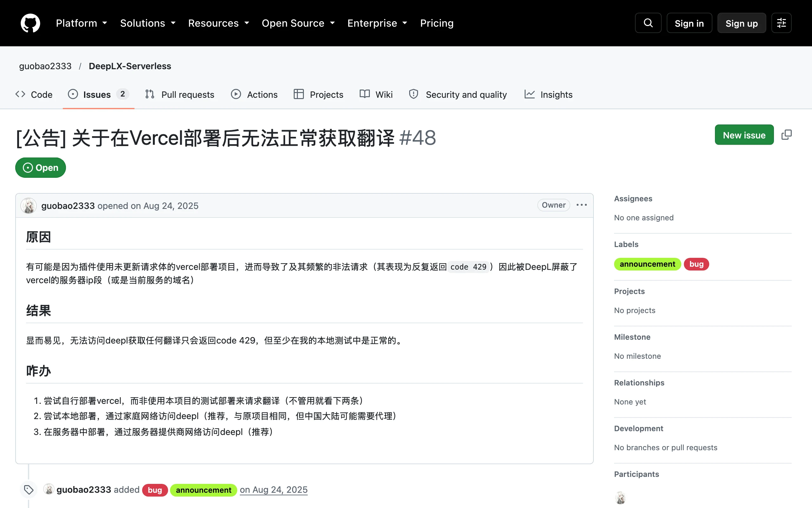Open the Pull requests tab

pos(180,94)
